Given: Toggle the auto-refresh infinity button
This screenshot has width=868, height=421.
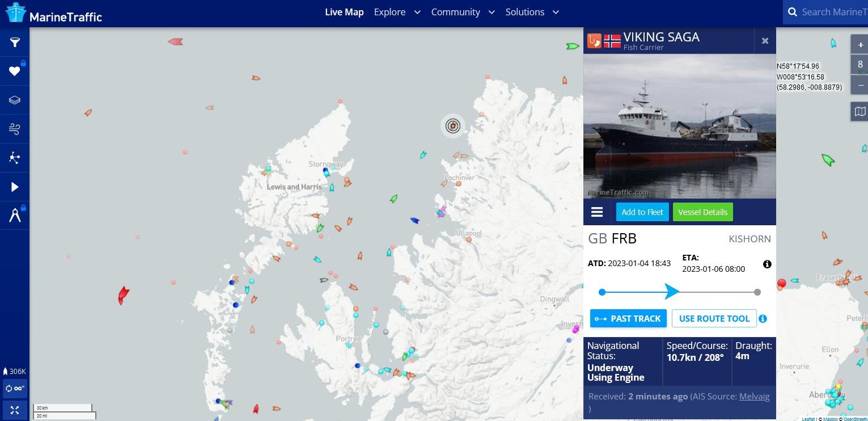Looking at the screenshot, I should point(15,389).
